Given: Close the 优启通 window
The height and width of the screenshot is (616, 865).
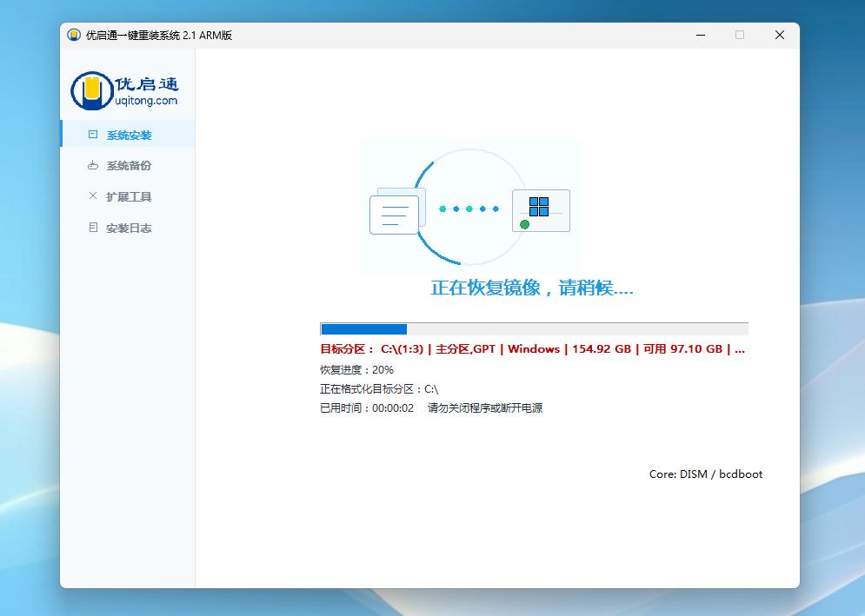Looking at the screenshot, I should tap(780, 35).
